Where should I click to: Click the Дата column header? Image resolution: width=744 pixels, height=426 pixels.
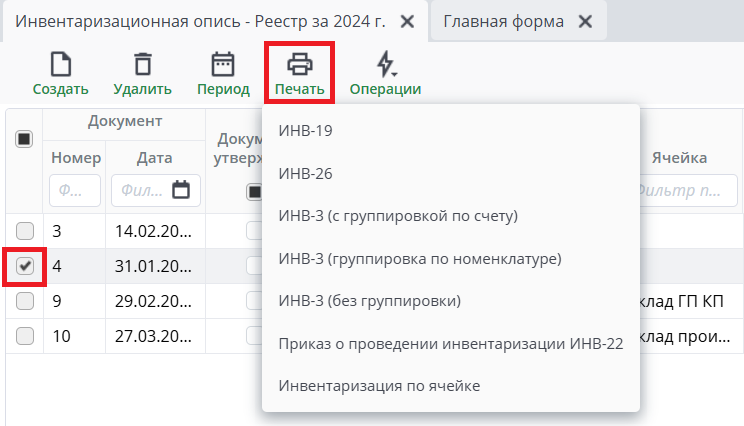coord(155,158)
